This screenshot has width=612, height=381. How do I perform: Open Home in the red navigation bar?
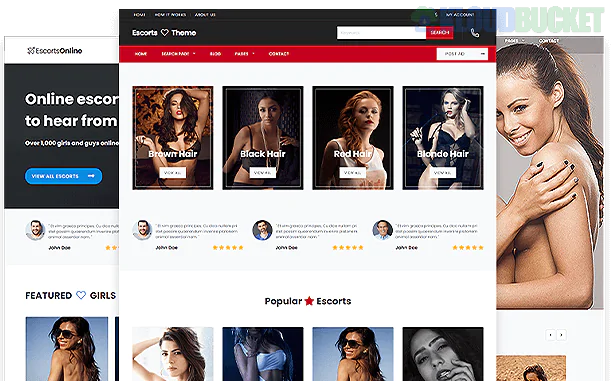[x=141, y=54]
